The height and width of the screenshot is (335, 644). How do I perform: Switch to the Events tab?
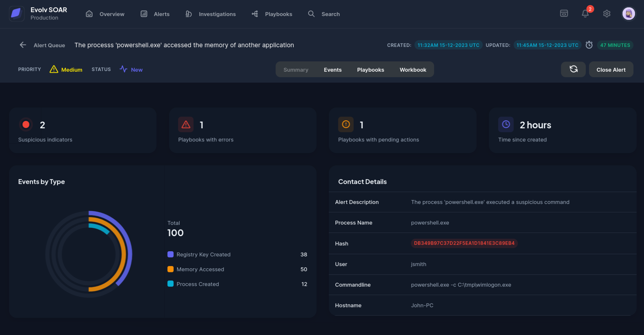[333, 70]
